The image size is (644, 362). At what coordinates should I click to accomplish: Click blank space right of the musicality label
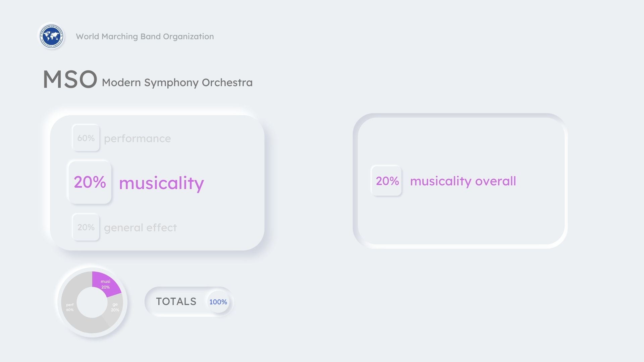235,183
